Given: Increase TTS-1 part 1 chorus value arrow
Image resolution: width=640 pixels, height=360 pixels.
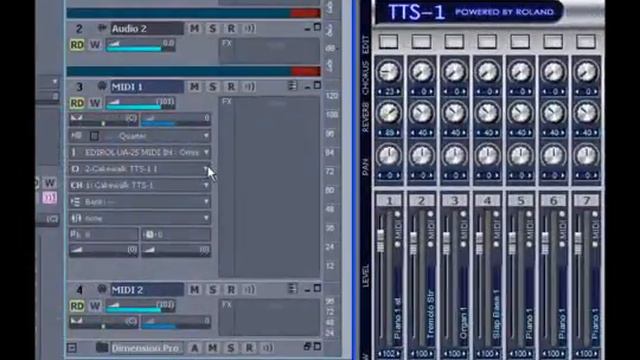Looking at the screenshot, I should [x=398, y=92].
